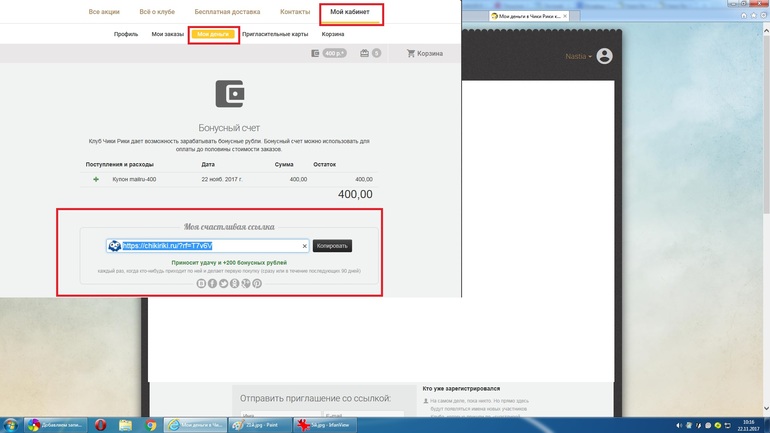Click the user avatar icon beside Nastia
Image resolution: width=770 pixels, height=433 pixels.
click(603, 57)
